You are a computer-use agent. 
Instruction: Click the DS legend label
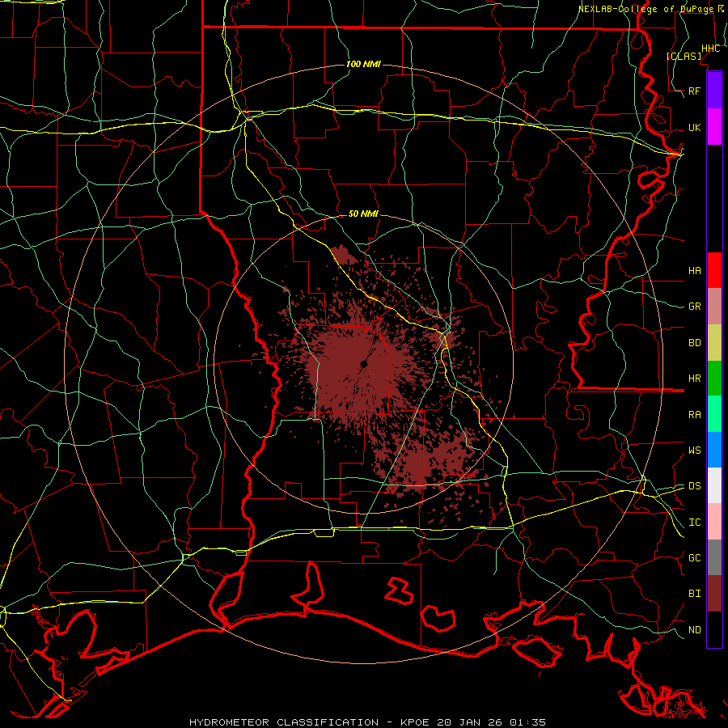coord(695,486)
